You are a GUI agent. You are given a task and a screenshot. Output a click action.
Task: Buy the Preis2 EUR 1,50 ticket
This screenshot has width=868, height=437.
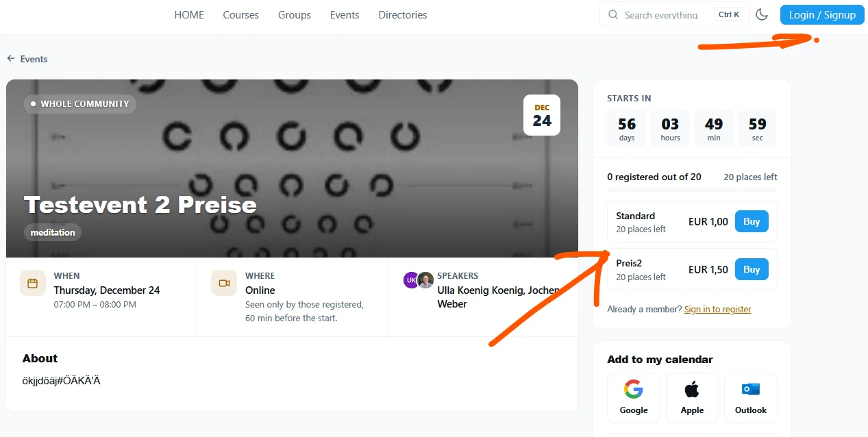pyautogui.click(x=752, y=269)
